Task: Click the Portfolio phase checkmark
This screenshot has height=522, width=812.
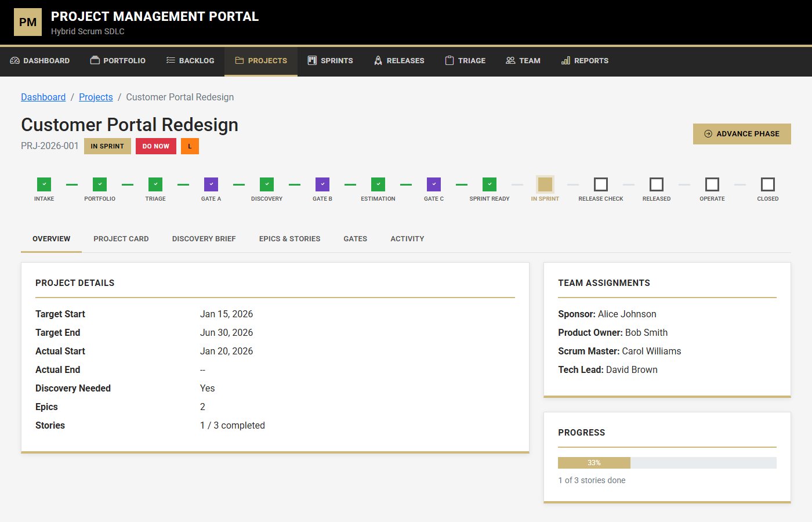Action: coord(100,184)
